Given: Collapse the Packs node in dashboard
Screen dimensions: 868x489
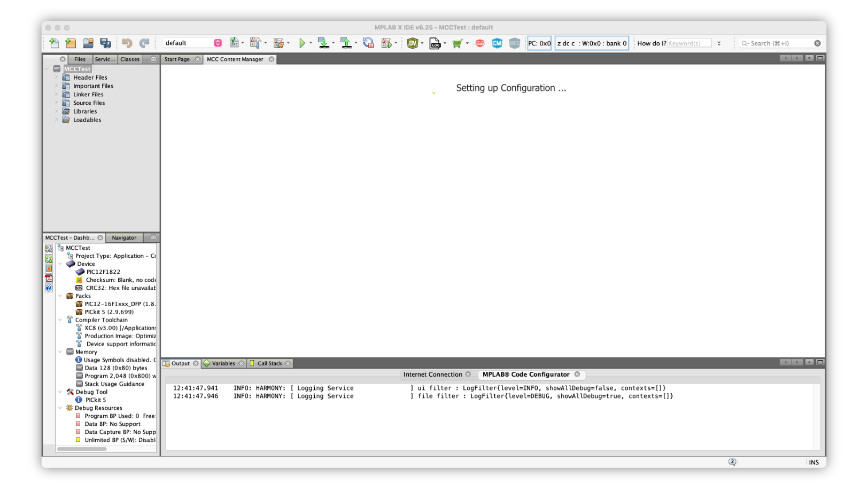Looking at the screenshot, I should [x=60, y=296].
